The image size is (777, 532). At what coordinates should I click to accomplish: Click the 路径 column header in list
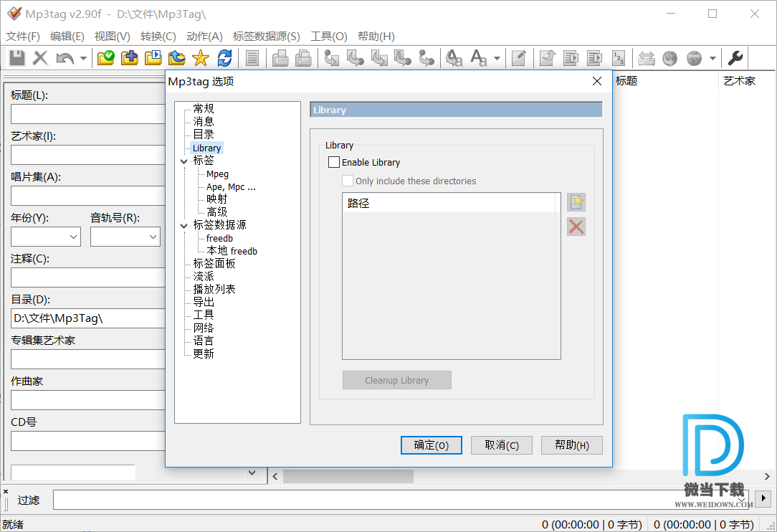coord(449,204)
